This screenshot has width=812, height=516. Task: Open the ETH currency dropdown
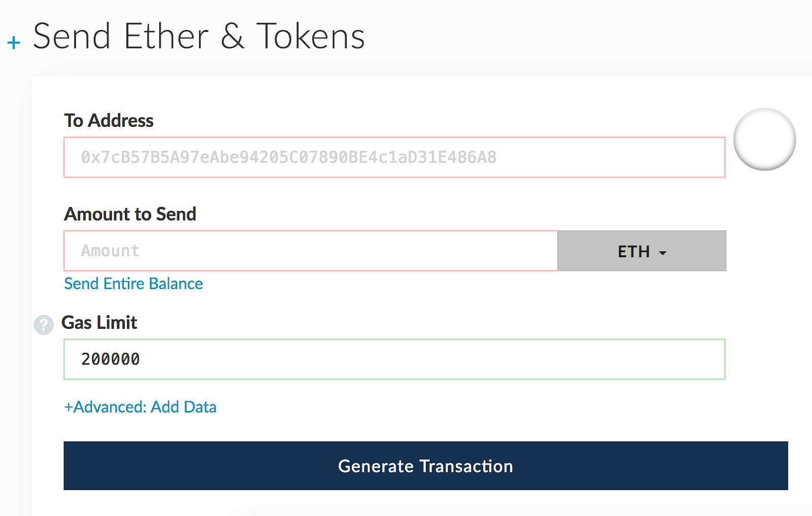pyautogui.click(x=641, y=251)
